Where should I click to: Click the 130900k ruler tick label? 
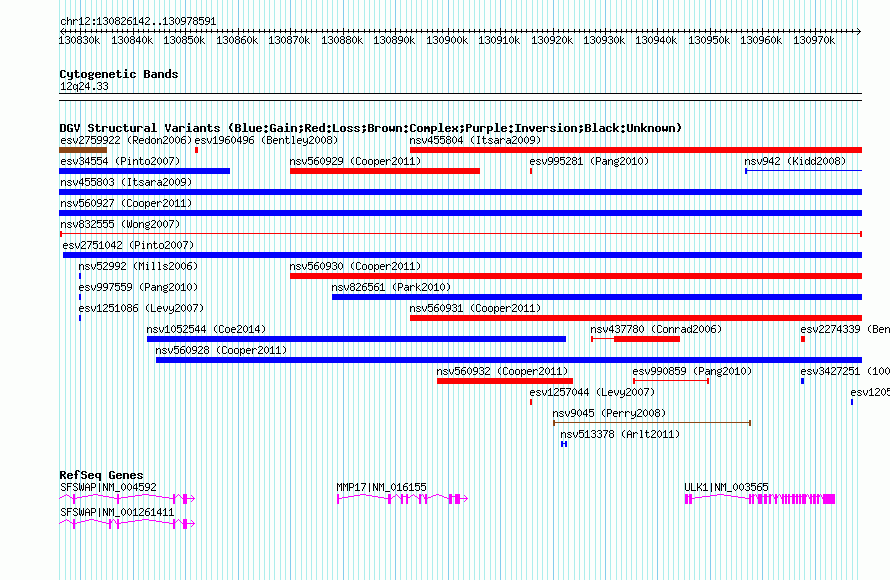(447, 40)
